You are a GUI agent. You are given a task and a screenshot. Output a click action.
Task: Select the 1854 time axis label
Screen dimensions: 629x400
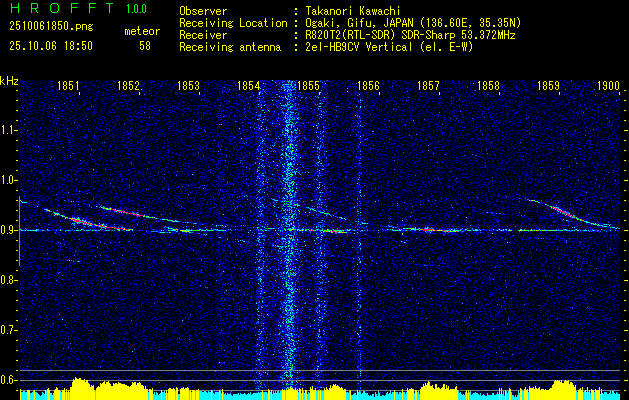click(x=249, y=87)
